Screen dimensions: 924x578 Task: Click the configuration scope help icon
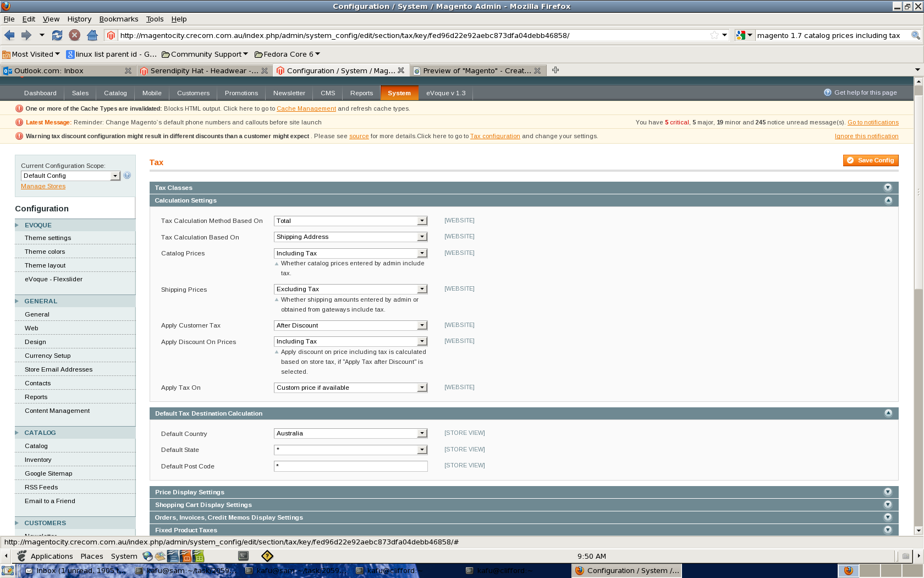tap(127, 176)
